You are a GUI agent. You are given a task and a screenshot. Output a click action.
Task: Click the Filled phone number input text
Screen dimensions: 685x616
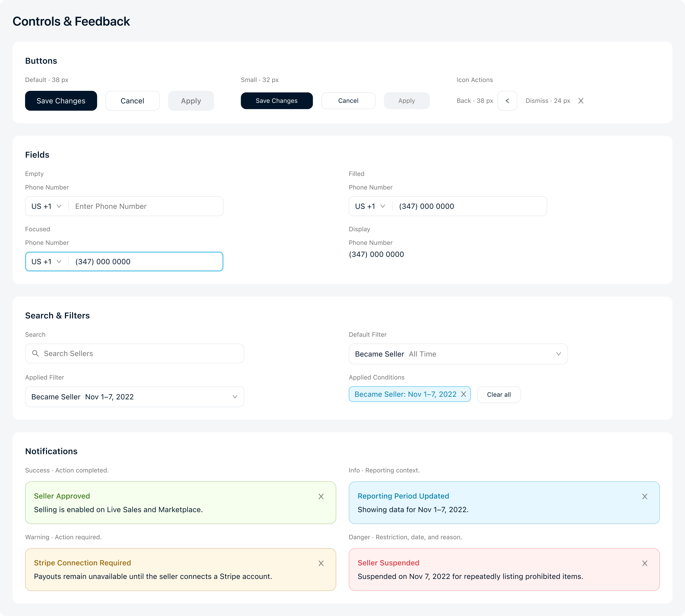427,206
